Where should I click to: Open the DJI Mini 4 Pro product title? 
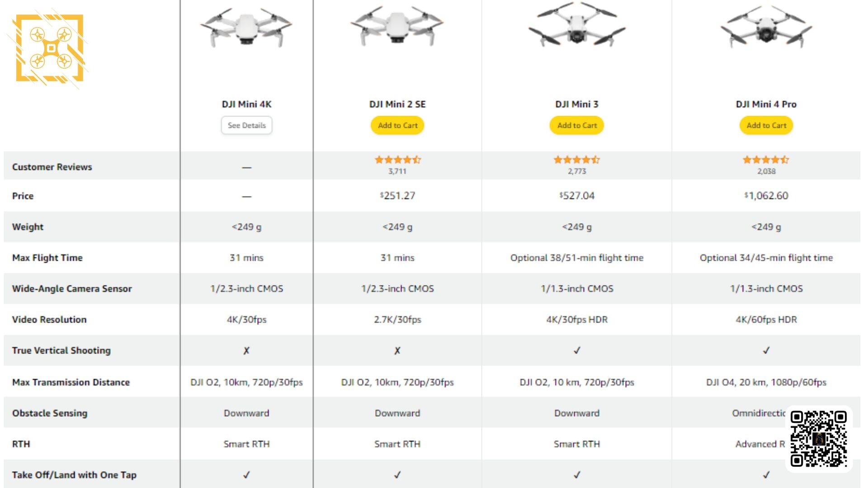click(x=766, y=104)
